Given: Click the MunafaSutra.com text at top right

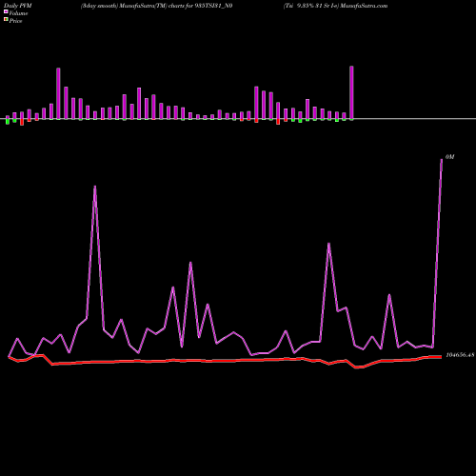Looking at the screenshot, I should coord(364,6).
